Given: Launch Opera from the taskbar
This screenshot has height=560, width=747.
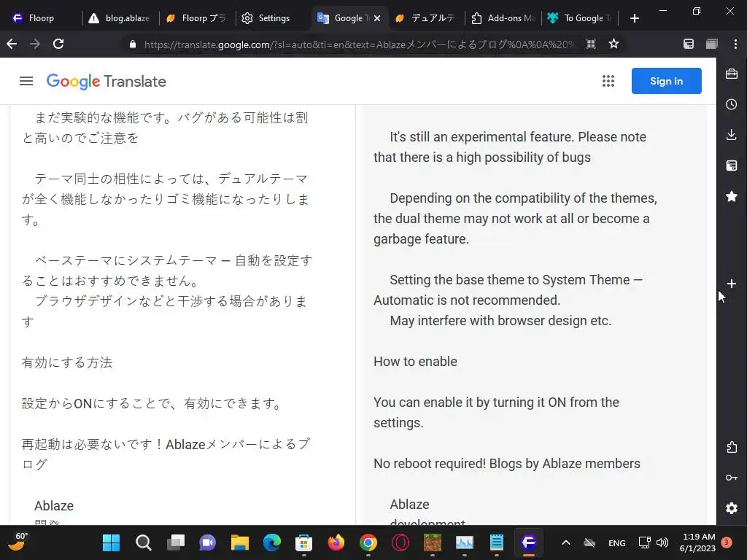Looking at the screenshot, I should (400, 542).
